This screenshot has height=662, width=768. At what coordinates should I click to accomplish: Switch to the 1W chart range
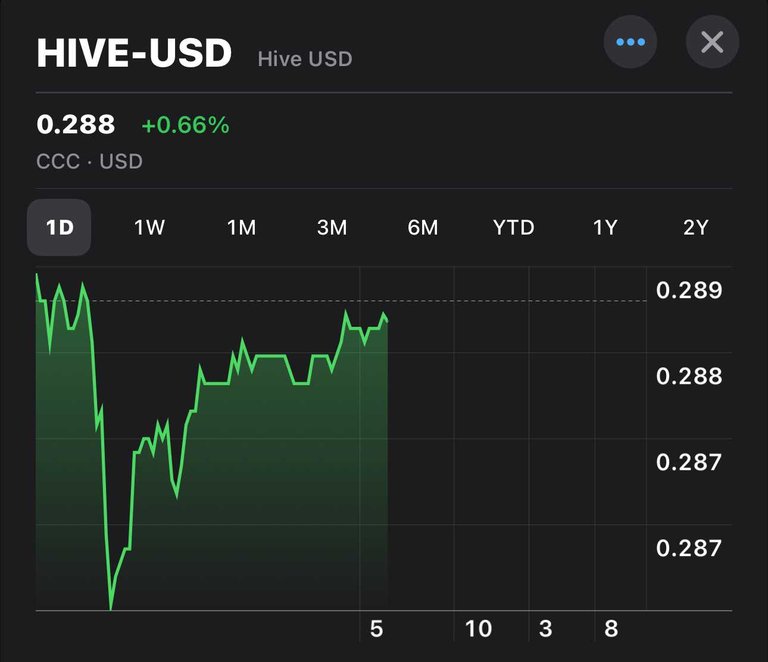pyautogui.click(x=150, y=227)
